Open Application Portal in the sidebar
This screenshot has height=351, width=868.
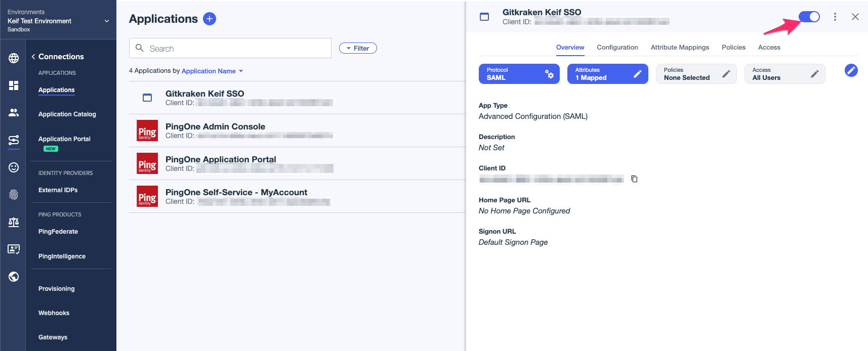pyautogui.click(x=64, y=139)
